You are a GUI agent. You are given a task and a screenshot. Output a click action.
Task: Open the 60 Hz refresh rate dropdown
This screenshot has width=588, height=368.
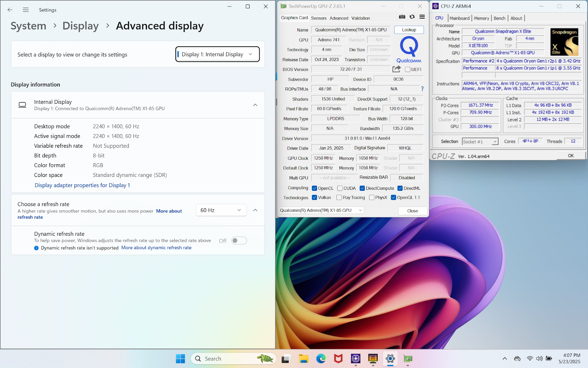tap(221, 210)
